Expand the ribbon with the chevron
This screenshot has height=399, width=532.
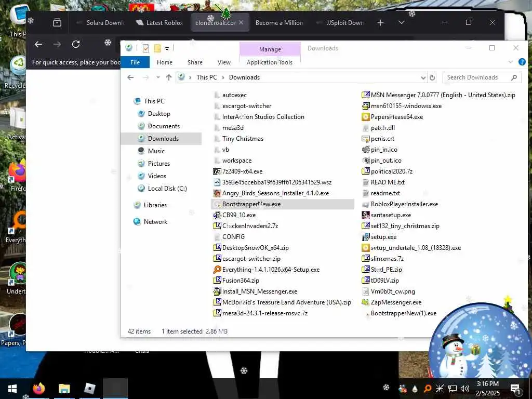click(x=510, y=62)
